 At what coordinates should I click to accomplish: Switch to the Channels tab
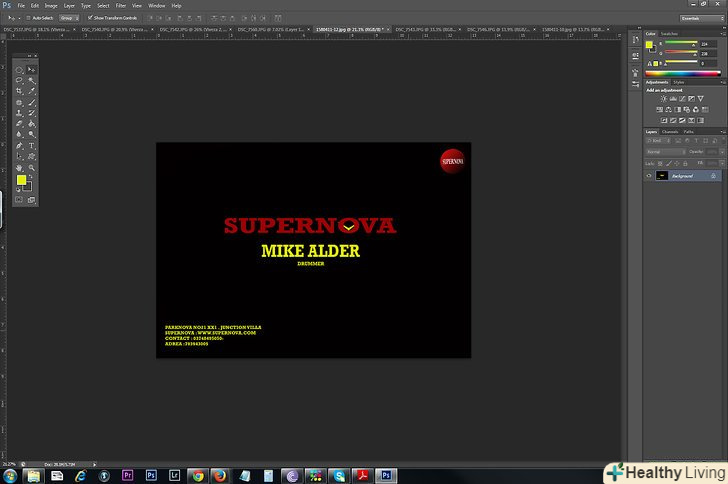[670, 131]
